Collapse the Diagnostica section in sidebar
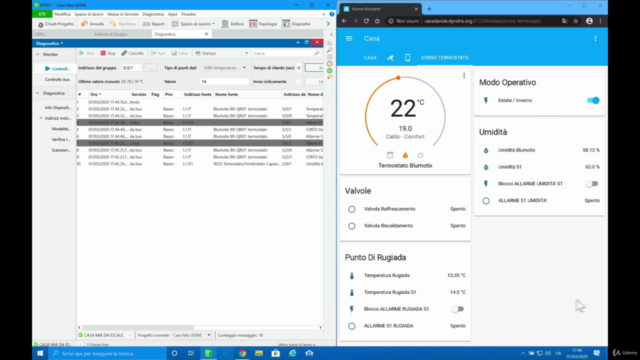This screenshot has height=360, width=640. point(38,93)
